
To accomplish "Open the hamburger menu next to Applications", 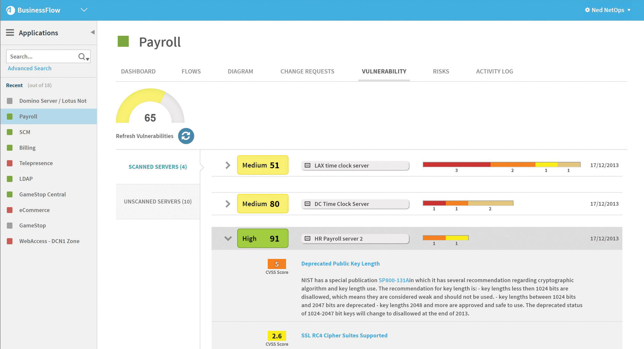I will (10, 33).
